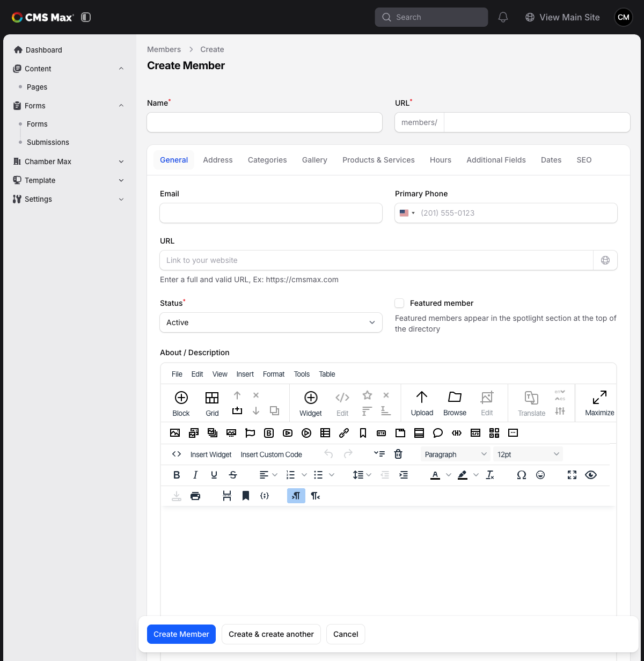
Task: Insert a flag icon element
Action: (250, 433)
